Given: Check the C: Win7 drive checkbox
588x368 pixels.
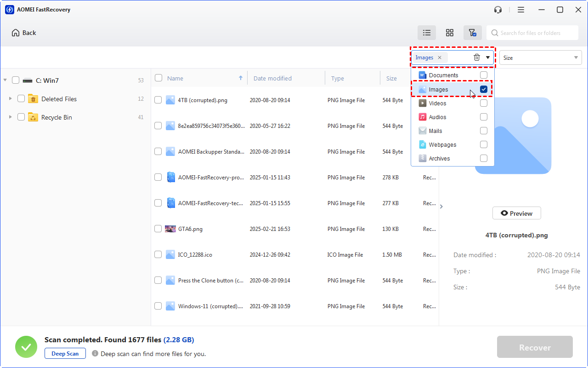Looking at the screenshot, I should 16,80.
